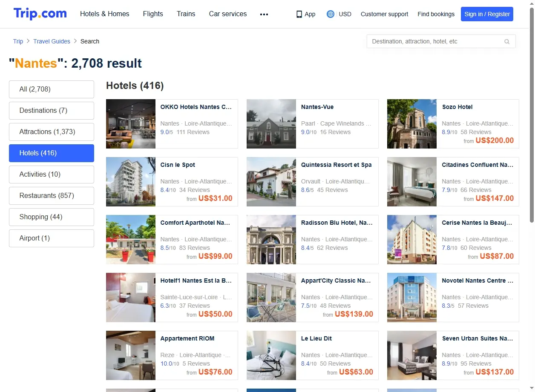Open OKKO Hotels Nantes thumbnail

coord(131,124)
